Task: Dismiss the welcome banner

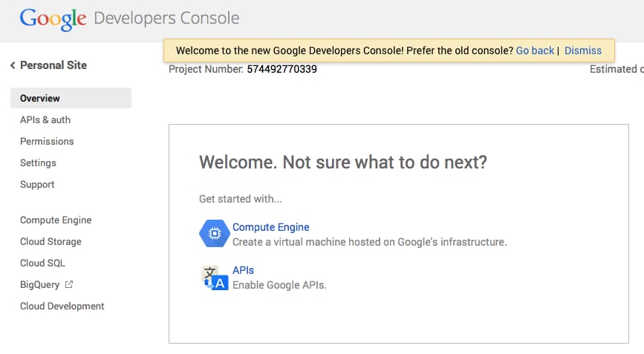Action: coord(583,50)
